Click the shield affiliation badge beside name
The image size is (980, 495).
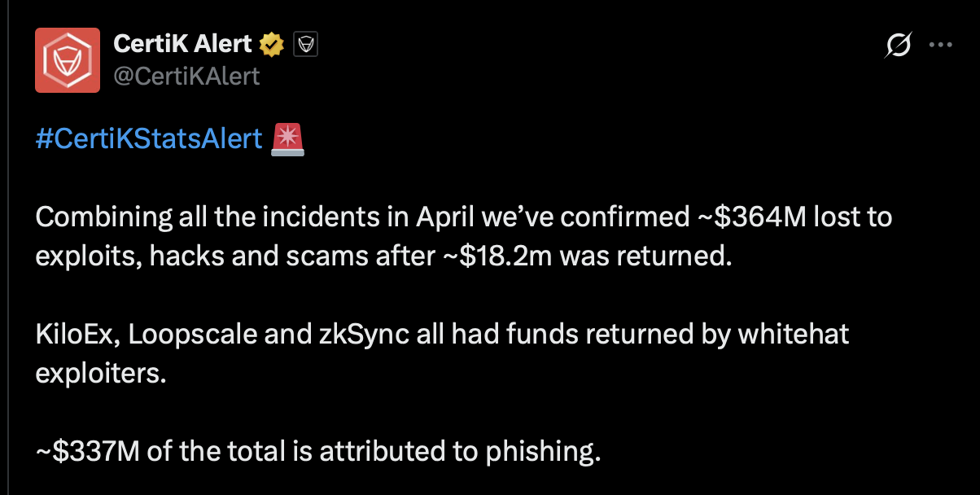pyautogui.click(x=304, y=45)
